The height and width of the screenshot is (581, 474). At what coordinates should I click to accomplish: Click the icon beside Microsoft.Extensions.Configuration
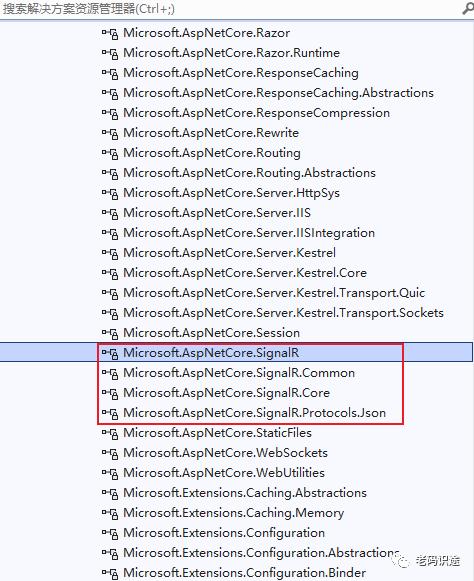click(x=110, y=534)
